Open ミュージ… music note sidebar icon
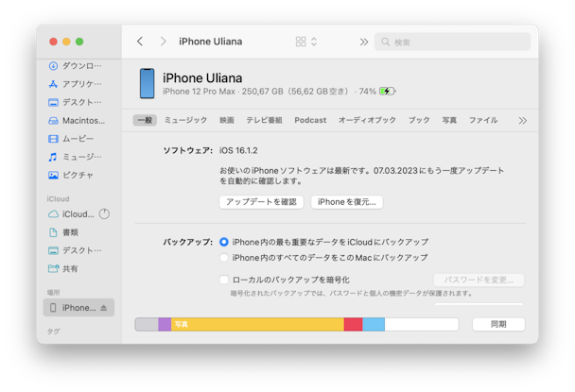The height and width of the screenshot is (392, 575). tap(53, 157)
